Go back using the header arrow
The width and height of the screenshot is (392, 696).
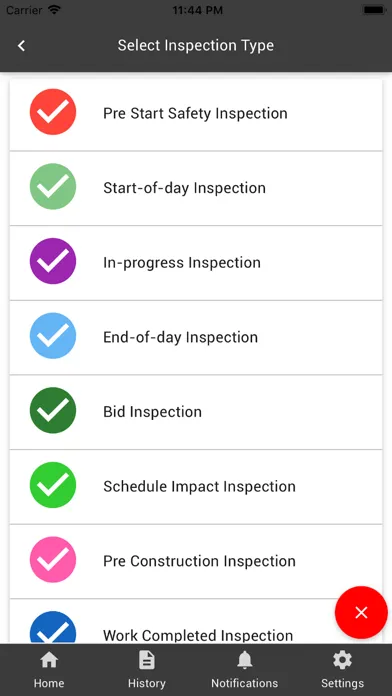[21, 45]
